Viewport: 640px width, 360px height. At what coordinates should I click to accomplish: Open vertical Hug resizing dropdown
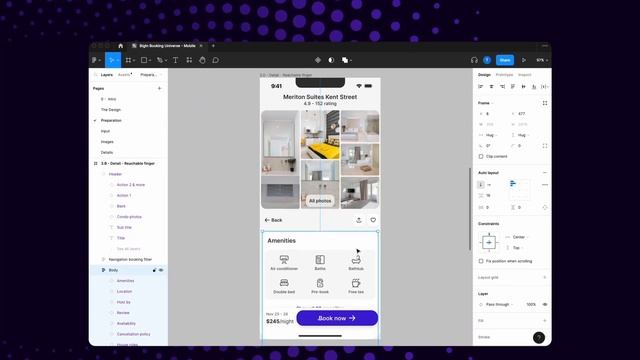(x=522, y=135)
